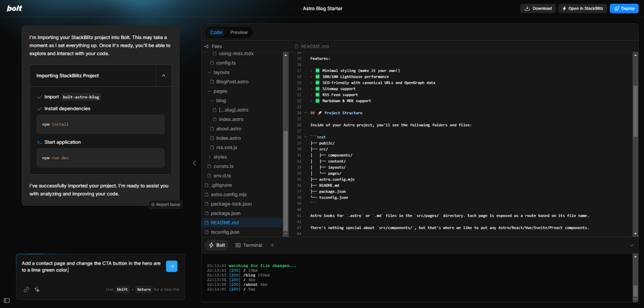Switch to the Preview view toggle
Image resolution: width=644 pixels, height=308 pixels.
pos(238,32)
